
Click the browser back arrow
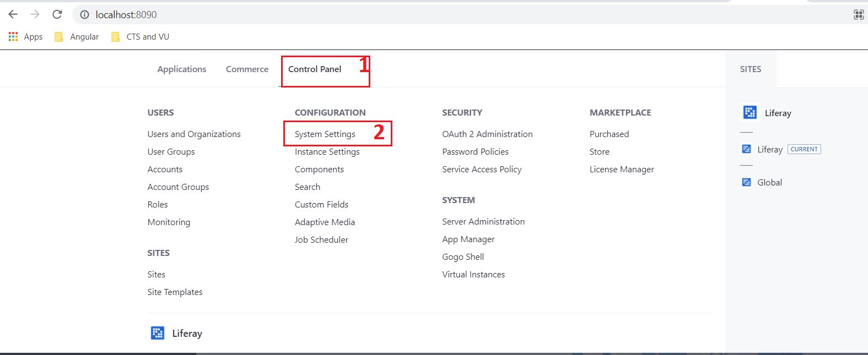pos(13,15)
